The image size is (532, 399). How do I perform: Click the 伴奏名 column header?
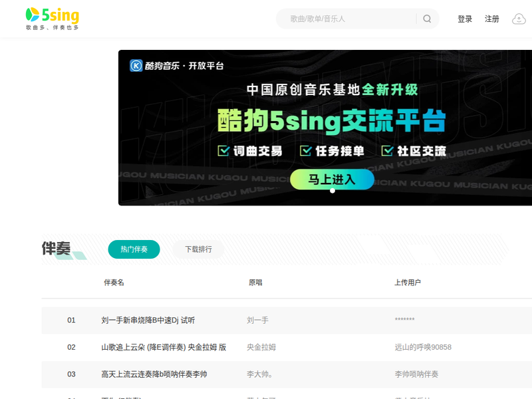114,283
